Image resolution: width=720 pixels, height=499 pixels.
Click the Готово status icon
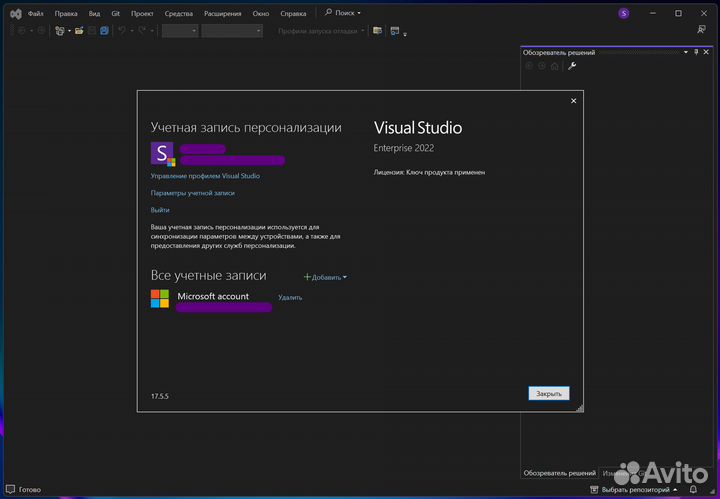point(11,489)
